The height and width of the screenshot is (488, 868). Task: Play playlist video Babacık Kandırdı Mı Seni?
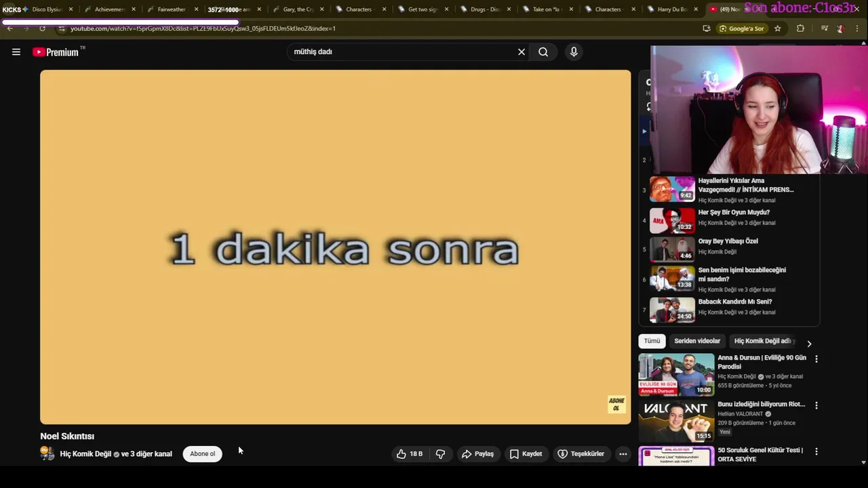pos(729,309)
